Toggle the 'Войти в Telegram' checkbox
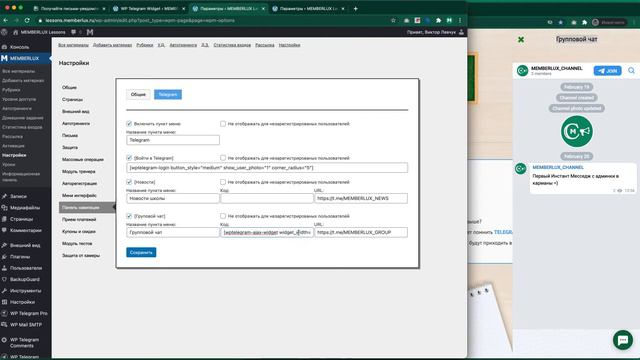This screenshot has width=640, height=360. (x=129, y=158)
